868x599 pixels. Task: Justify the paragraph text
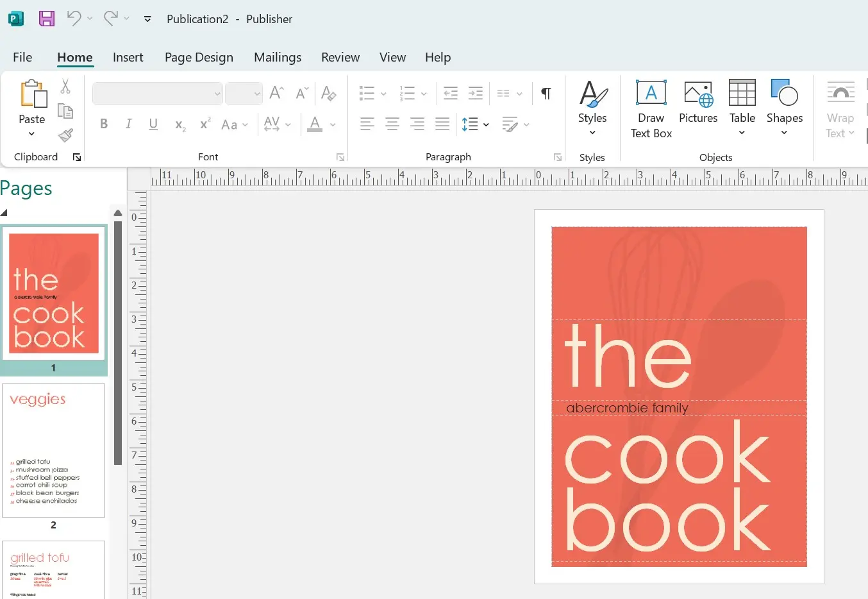(442, 124)
